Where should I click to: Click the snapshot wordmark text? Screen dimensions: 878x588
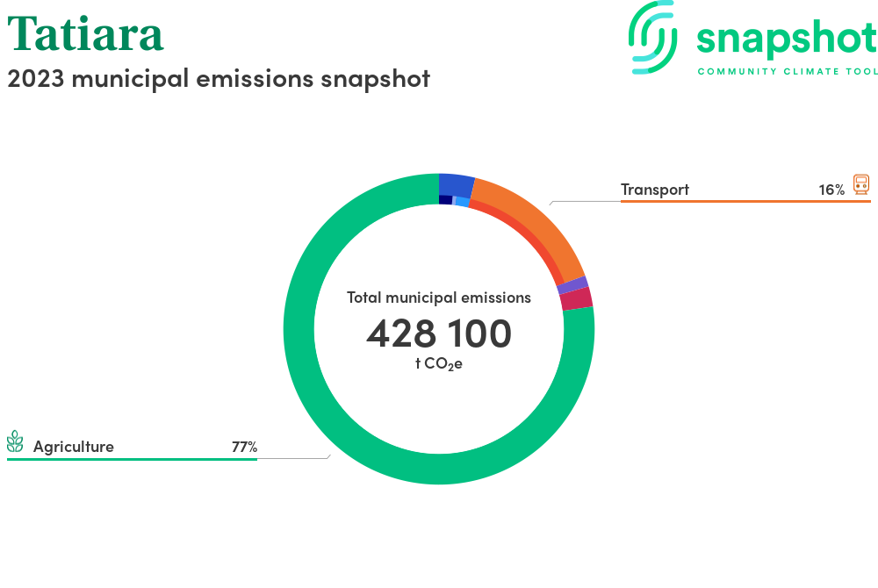786,39
